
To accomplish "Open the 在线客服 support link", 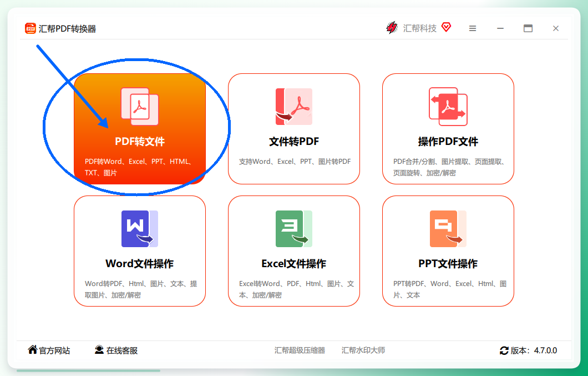I will coord(122,350).
